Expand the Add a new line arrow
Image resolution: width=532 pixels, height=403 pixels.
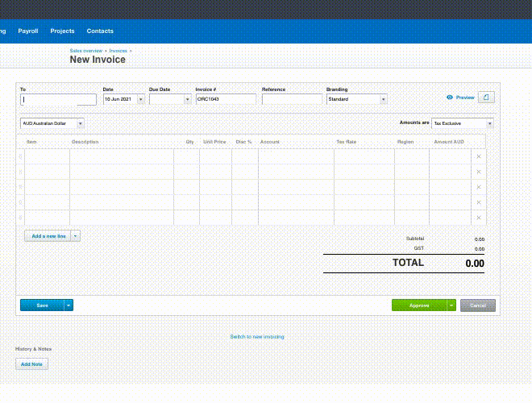[x=76, y=236]
